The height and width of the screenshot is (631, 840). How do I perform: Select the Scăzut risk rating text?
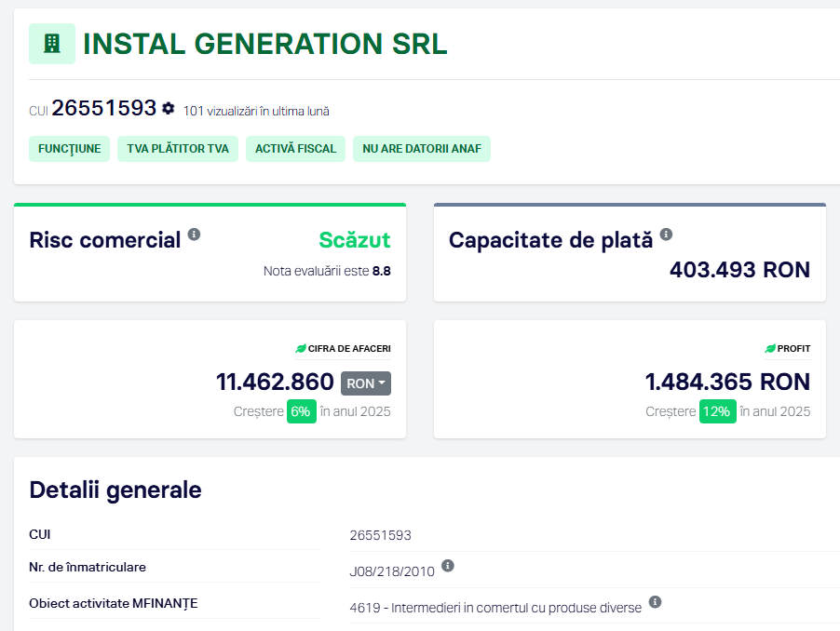coord(355,240)
